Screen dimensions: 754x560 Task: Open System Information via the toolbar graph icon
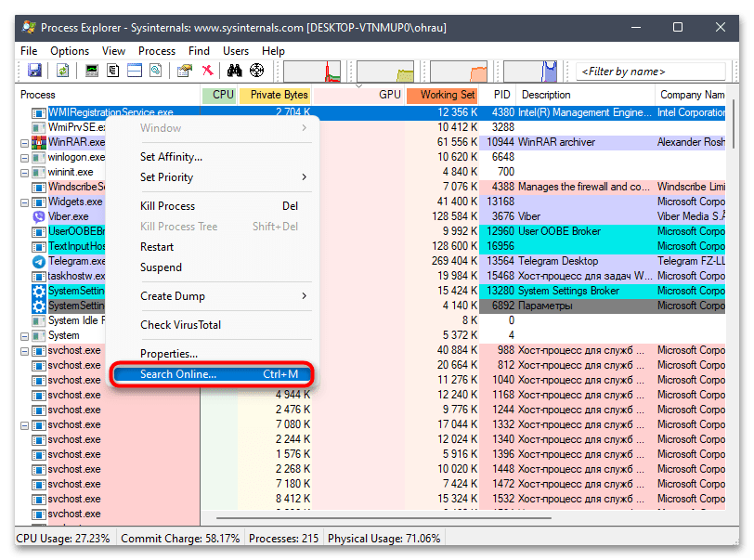(x=92, y=71)
